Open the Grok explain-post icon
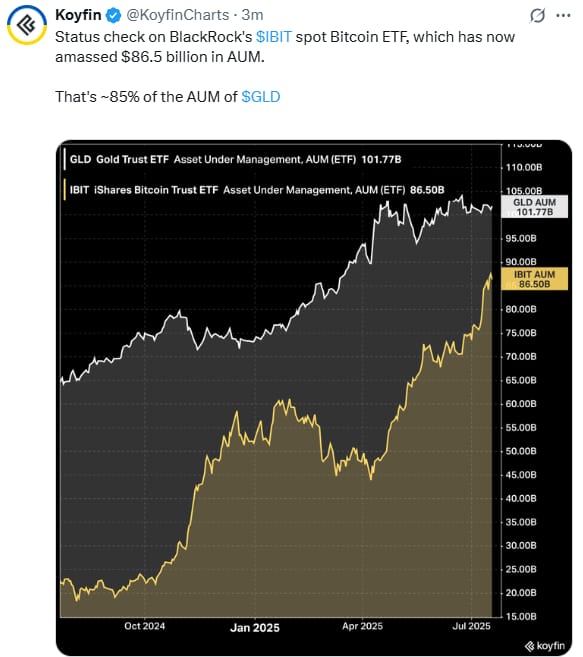 pyautogui.click(x=537, y=16)
